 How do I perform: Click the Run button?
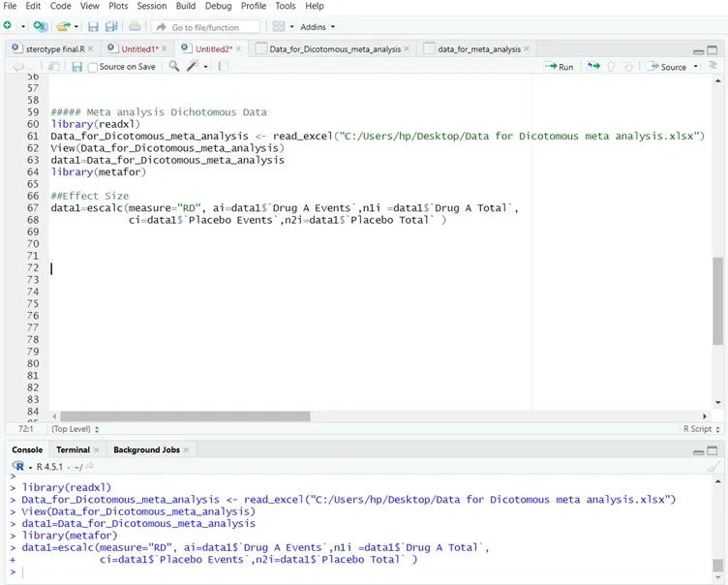click(x=559, y=67)
